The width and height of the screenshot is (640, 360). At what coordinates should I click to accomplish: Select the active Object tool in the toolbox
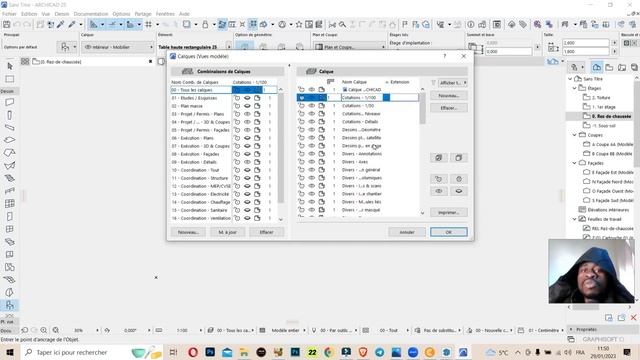tap(10, 305)
